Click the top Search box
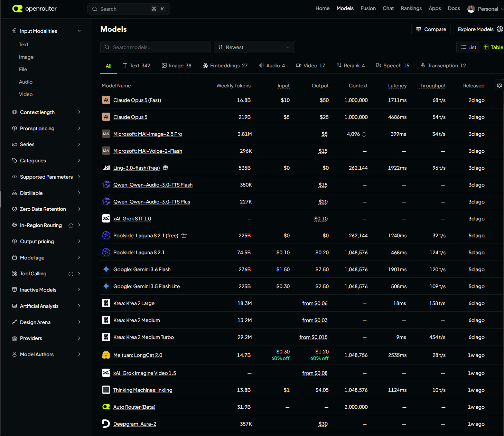This screenshot has height=436, width=504. [x=129, y=9]
